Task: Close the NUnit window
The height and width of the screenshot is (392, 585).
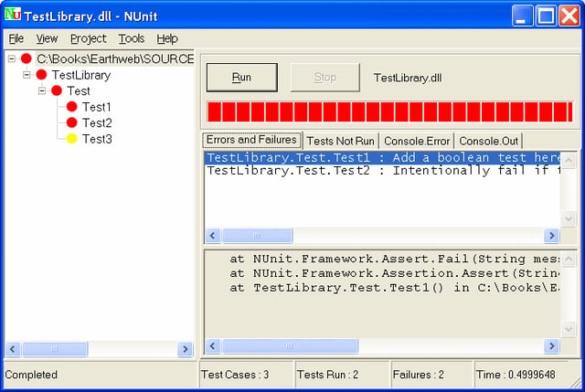Action: (569, 16)
